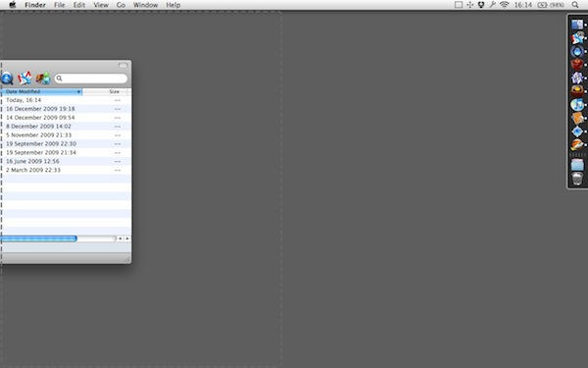This screenshot has width=588, height=368.
Task: Click the blue magnifier icon in Finder toolbar
Action: tap(7, 79)
